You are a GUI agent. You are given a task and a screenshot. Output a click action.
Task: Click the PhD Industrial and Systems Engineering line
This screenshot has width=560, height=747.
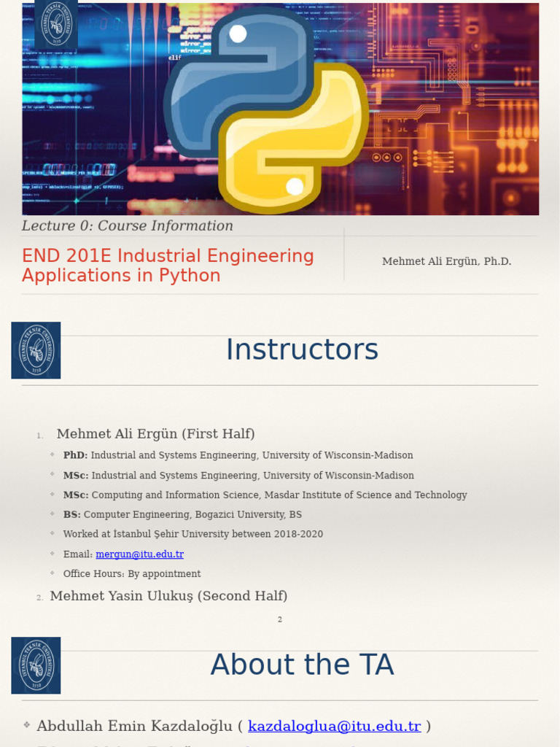point(238,455)
